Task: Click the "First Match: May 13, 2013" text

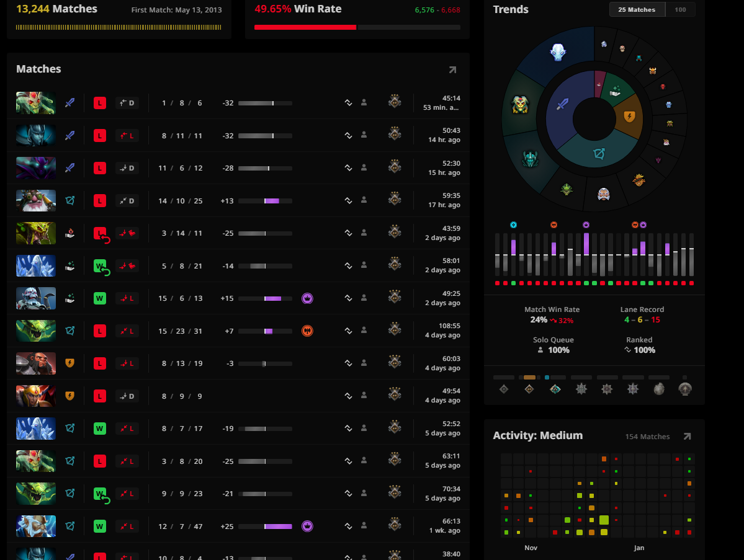Action: coord(176,10)
